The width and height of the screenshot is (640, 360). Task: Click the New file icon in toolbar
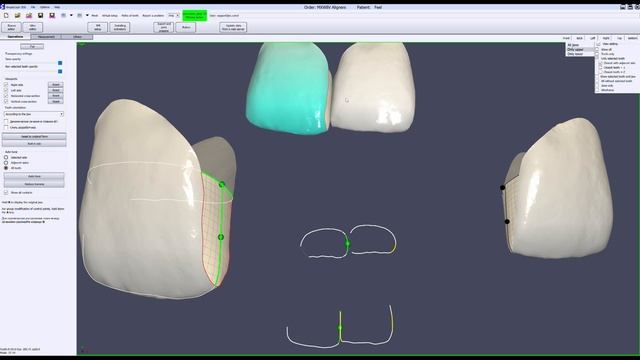point(6,16)
